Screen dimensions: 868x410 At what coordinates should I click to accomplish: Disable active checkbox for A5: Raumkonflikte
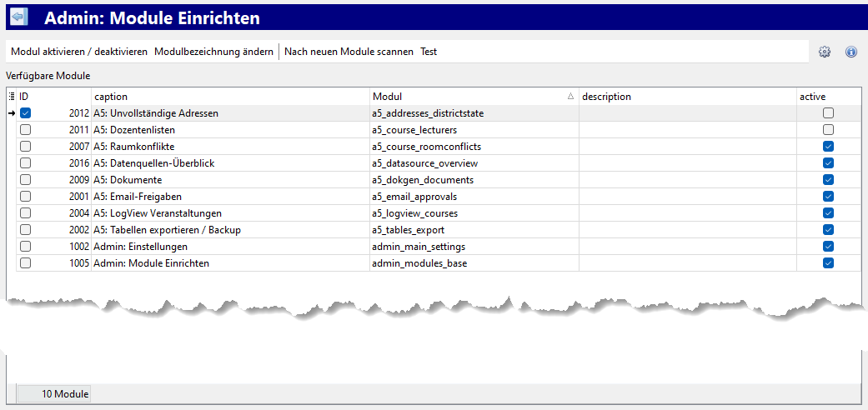[828, 147]
